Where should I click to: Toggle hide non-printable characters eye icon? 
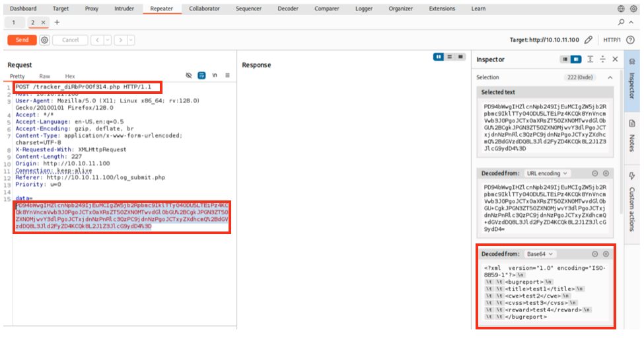pos(188,75)
